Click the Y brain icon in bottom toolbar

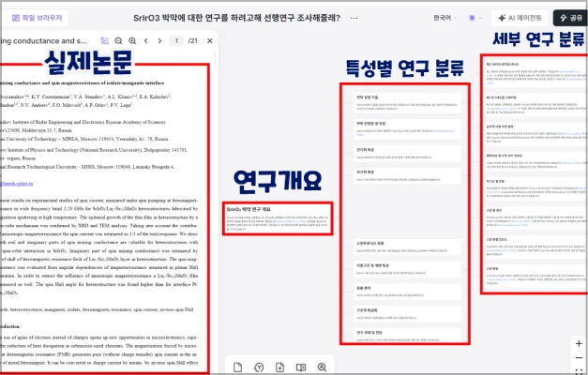(x=259, y=367)
